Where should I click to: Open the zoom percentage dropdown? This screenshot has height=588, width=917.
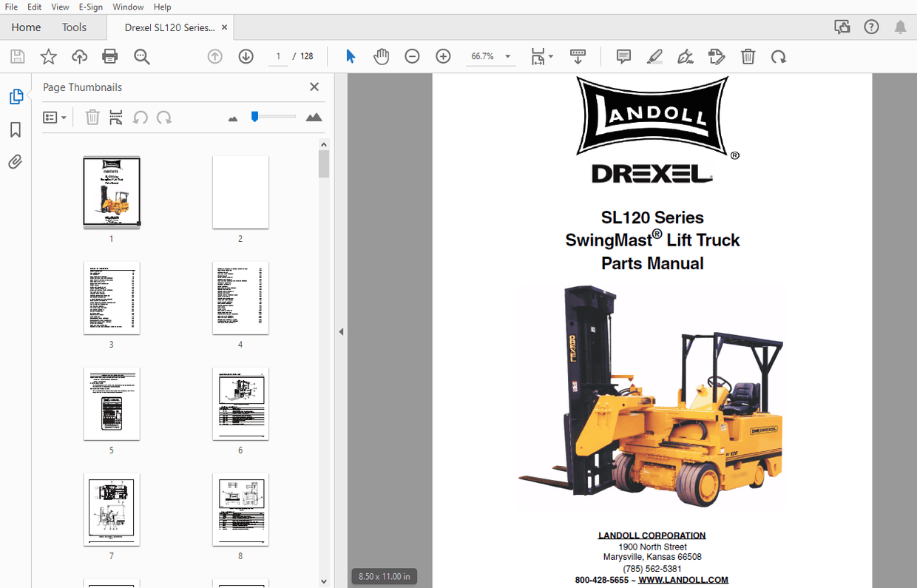coord(507,56)
